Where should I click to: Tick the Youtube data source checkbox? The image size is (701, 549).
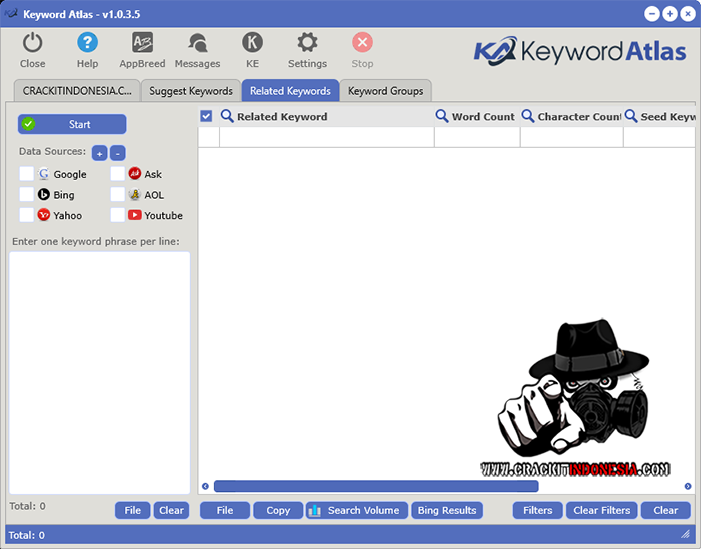pyautogui.click(x=118, y=215)
